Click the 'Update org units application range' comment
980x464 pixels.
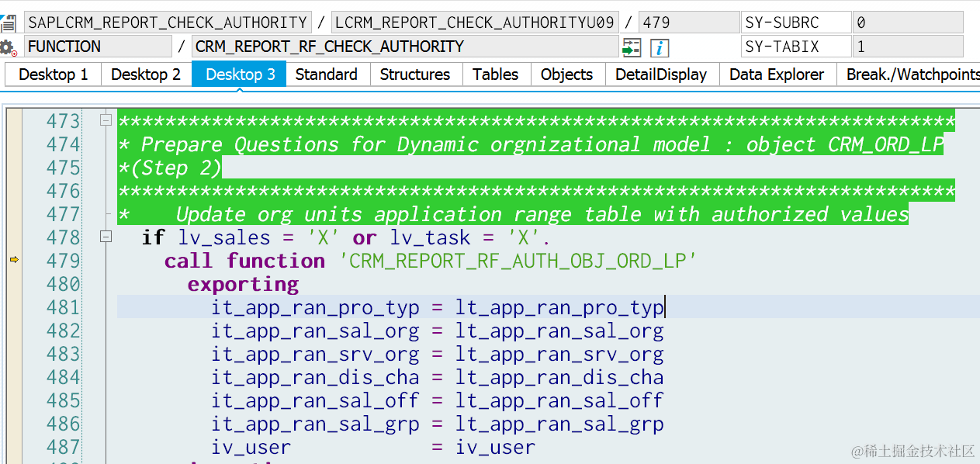tap(513, 214)
